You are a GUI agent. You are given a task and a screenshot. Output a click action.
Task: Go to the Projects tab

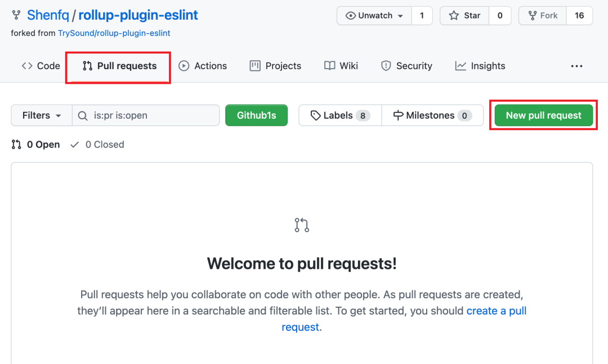pyautogui.click(x=275, y=66)
